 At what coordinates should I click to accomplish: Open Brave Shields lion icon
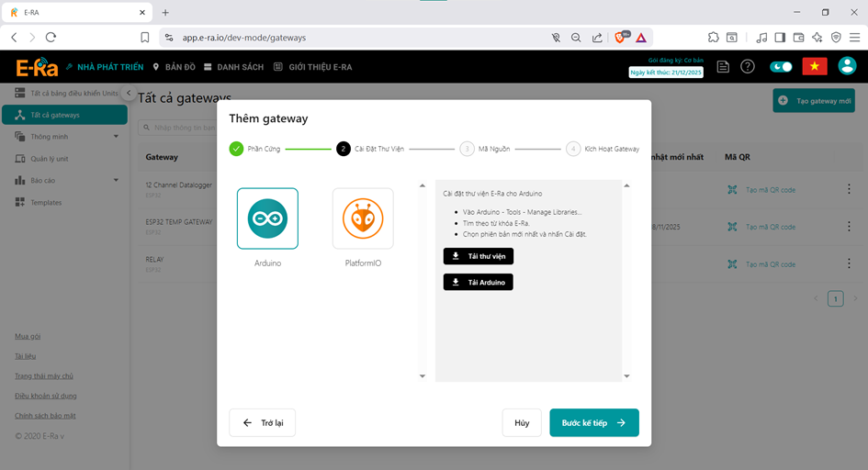pos(620,38)
